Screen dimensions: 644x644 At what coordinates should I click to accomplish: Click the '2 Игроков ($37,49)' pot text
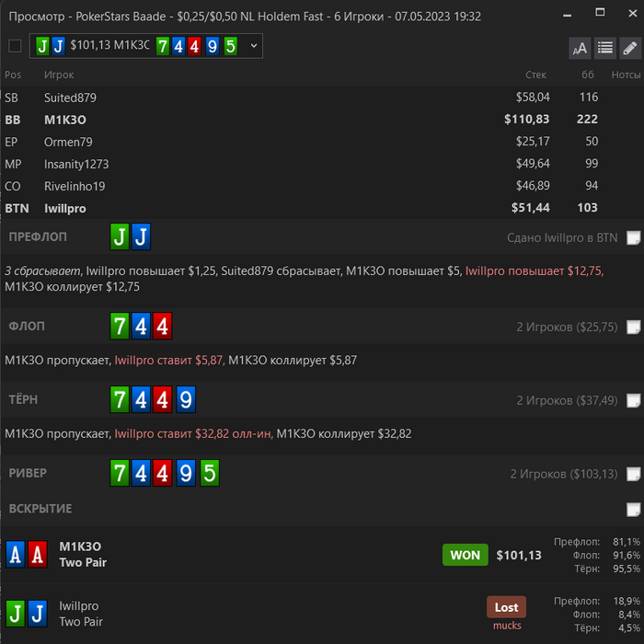point(567,400)
